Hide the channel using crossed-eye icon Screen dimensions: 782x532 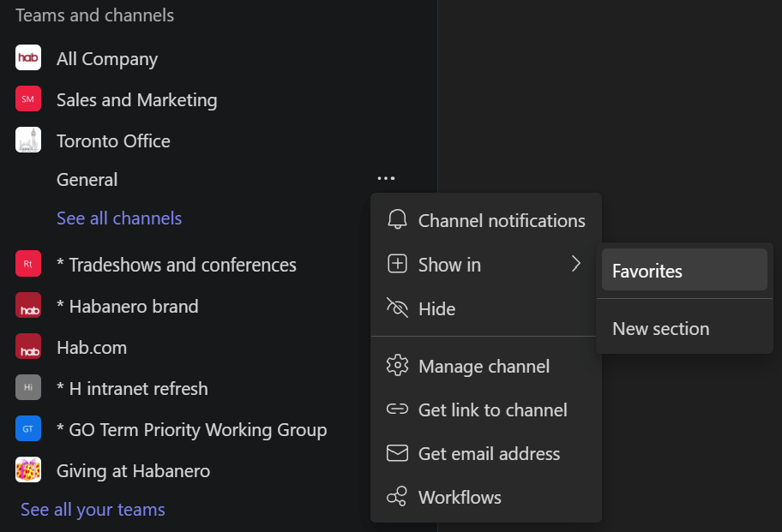click(x=397, y=308)
